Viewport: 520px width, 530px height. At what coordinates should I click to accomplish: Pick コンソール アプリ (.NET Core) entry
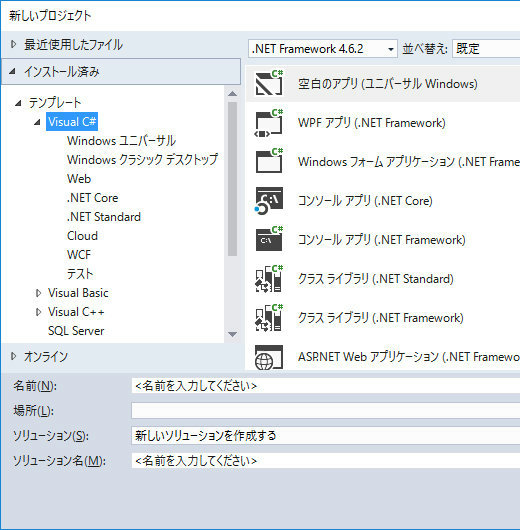pyautogui.click(x=383, y=200)
